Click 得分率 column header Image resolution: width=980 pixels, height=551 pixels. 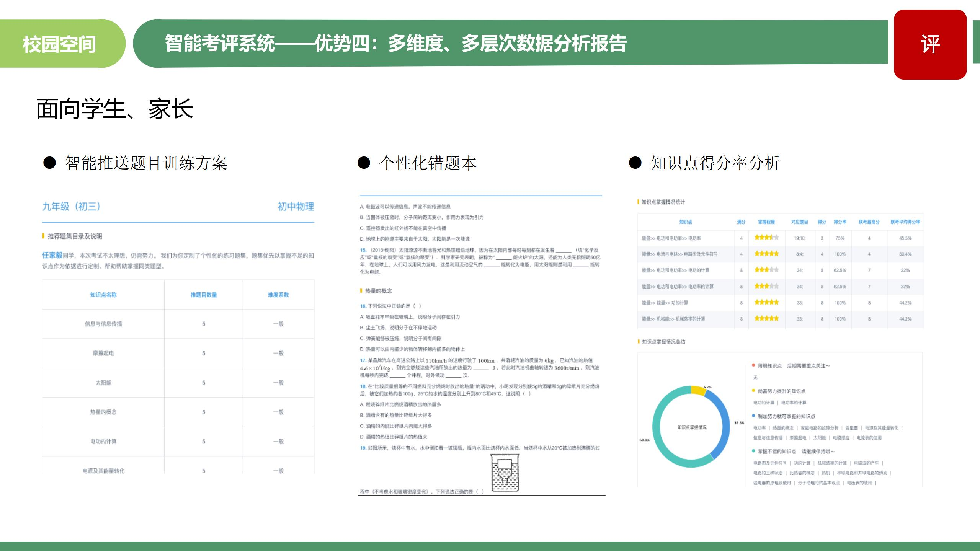click(x=840, y=222)
